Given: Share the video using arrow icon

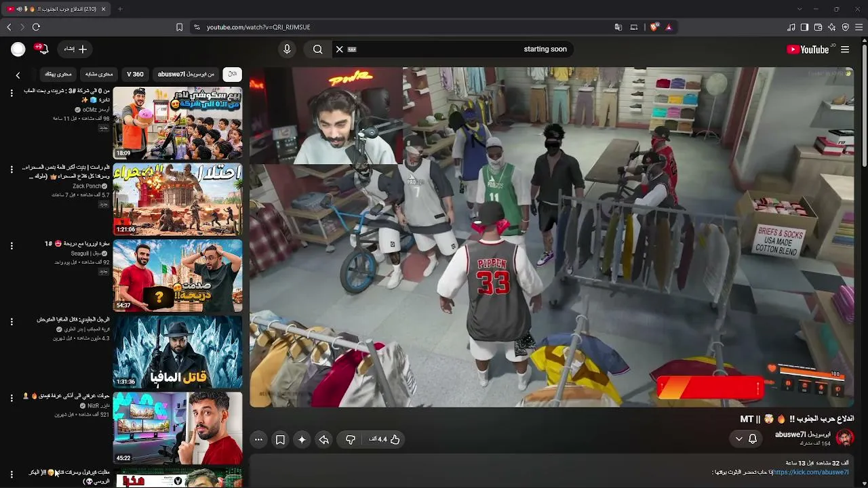Looking at the screenshot, I should [x=324, y=439].
